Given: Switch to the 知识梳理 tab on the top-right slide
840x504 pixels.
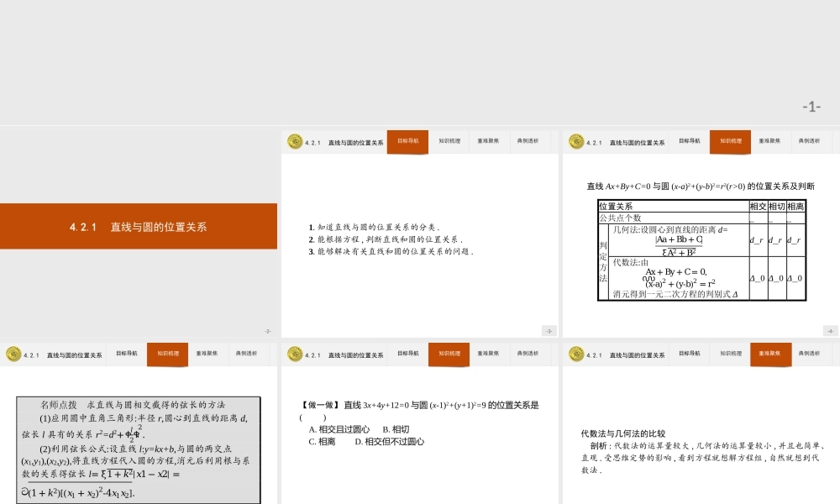Looking at the screenshot, I should pos(730,142).
